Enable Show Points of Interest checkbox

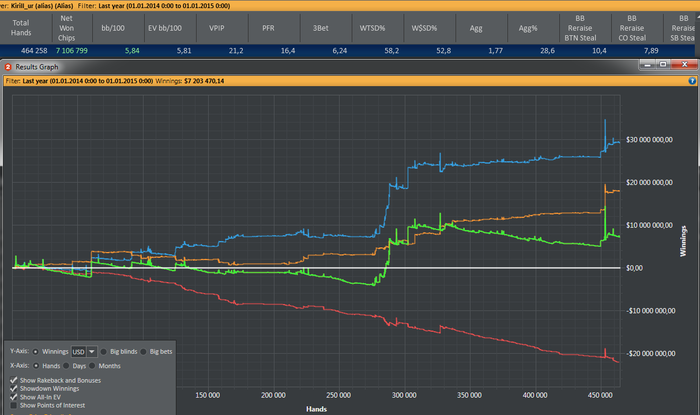click(x=13, y=406)
